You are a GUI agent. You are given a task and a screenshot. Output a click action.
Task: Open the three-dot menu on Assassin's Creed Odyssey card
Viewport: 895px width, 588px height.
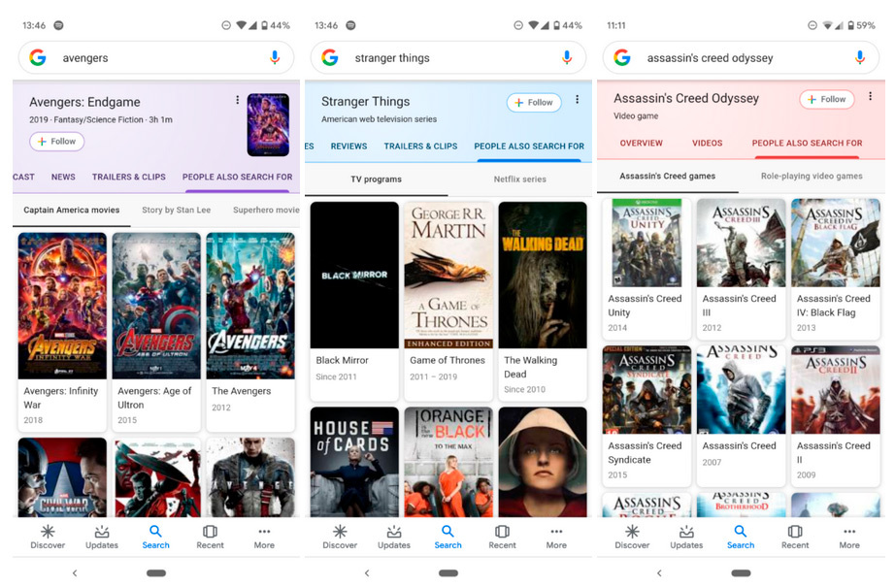click(x=870, y=96)
